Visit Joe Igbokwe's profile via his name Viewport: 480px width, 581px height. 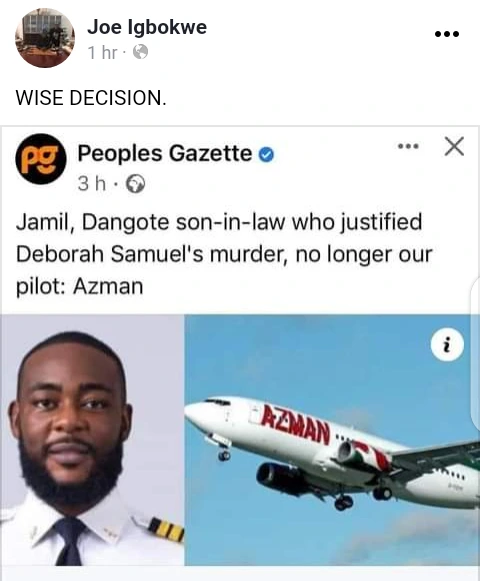point(147,27)
